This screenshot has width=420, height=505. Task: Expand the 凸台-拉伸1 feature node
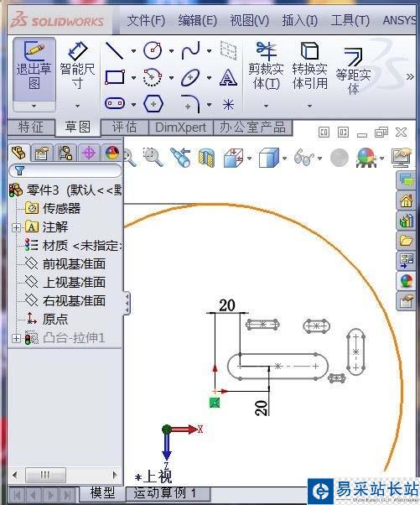click(x=16, y=339)
